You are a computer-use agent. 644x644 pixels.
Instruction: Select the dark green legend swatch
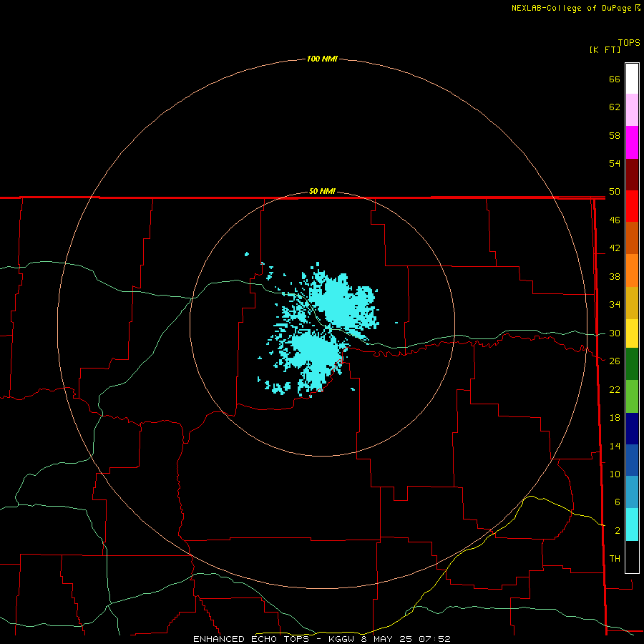point(632,364)
